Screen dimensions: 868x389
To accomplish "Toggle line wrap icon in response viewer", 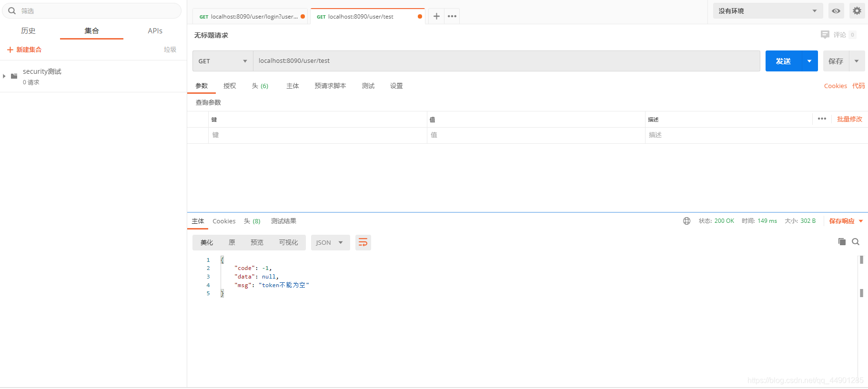I will 363,242.
